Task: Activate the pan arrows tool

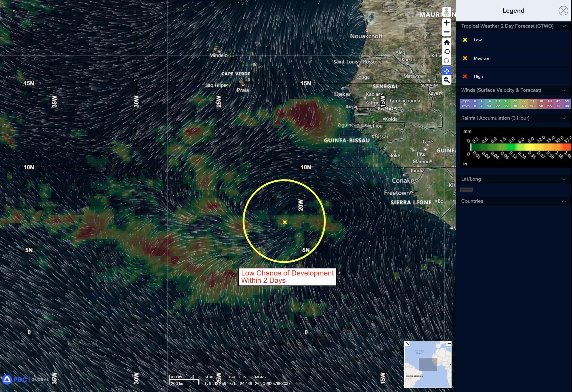Action: click(x=446, y=71)
